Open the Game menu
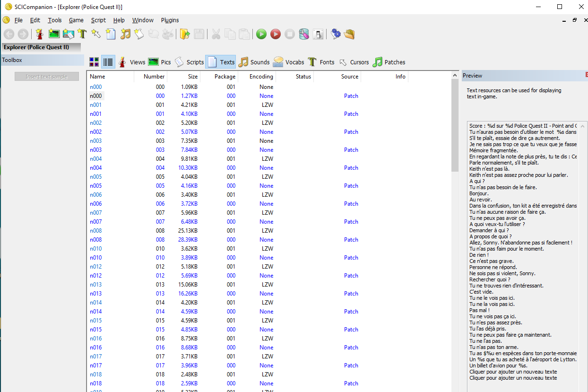The height and width of the screenshot is (392, 588). (x=76, y=20)
